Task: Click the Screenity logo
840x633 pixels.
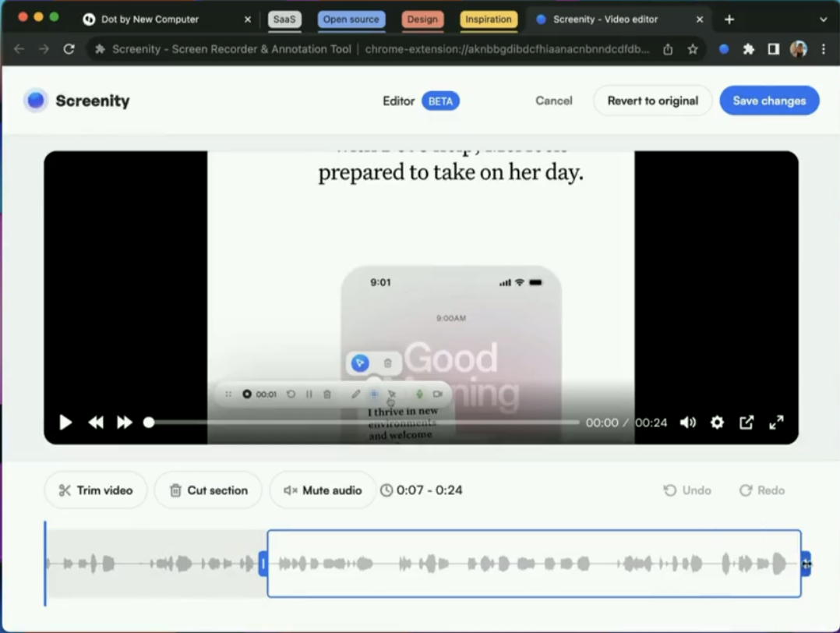Action: 77,101
